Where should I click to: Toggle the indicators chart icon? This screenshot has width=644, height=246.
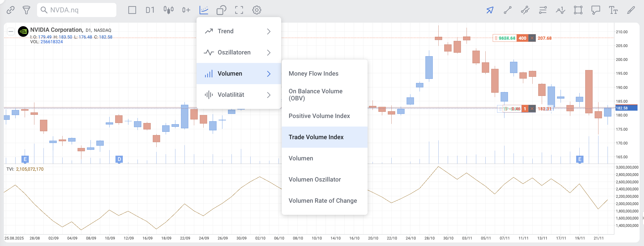pyautogui.click(x=204, y=10)
